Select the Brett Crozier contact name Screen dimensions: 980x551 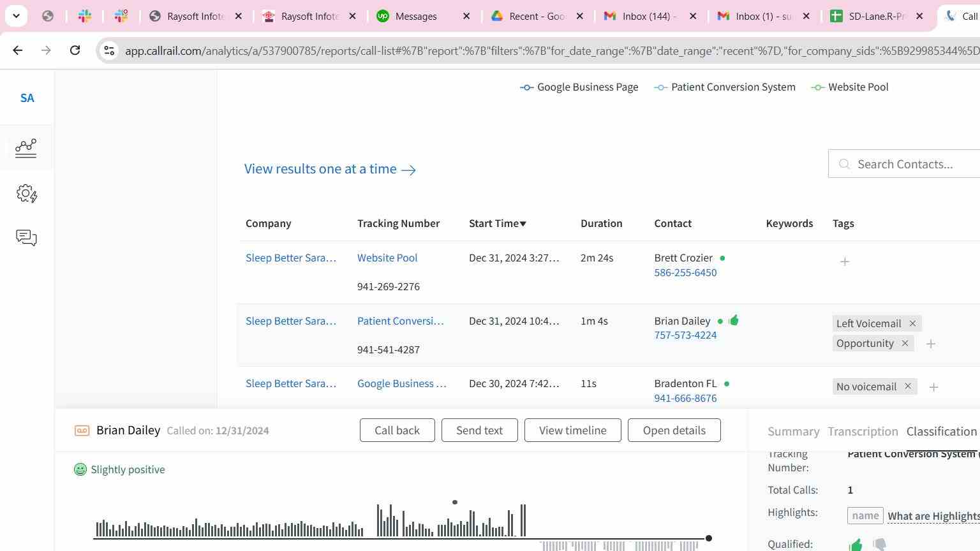point(683,258)
